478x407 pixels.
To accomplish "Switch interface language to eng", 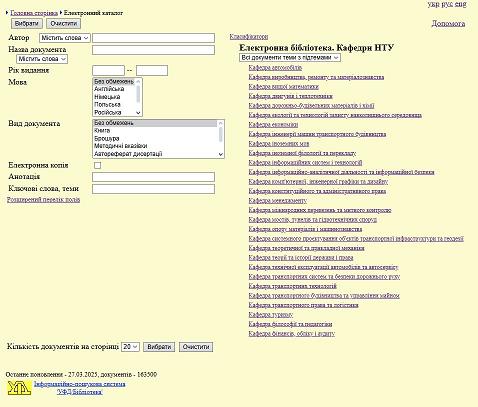I will point(461,4).
